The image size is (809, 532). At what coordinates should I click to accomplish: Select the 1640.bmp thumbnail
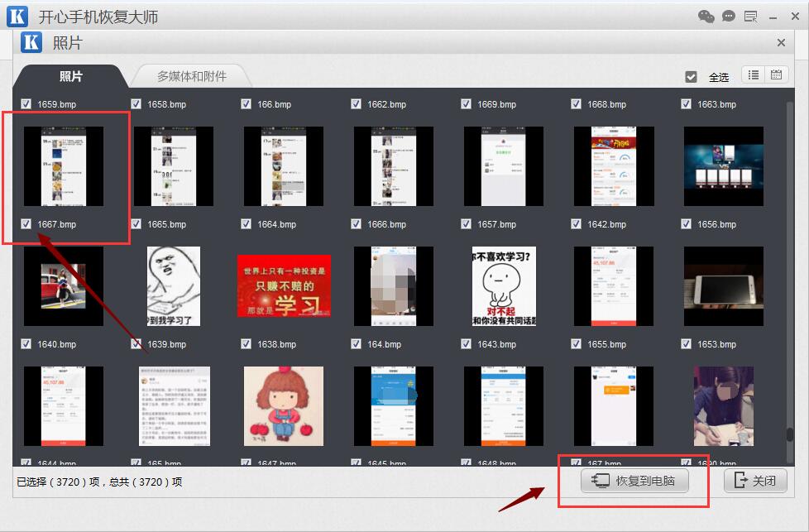pos(64,406)
